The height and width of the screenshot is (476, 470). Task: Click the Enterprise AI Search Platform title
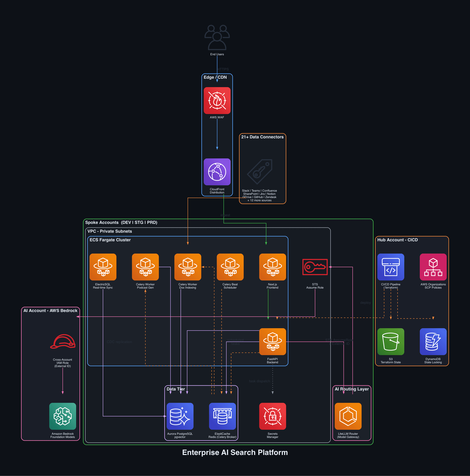235,453
